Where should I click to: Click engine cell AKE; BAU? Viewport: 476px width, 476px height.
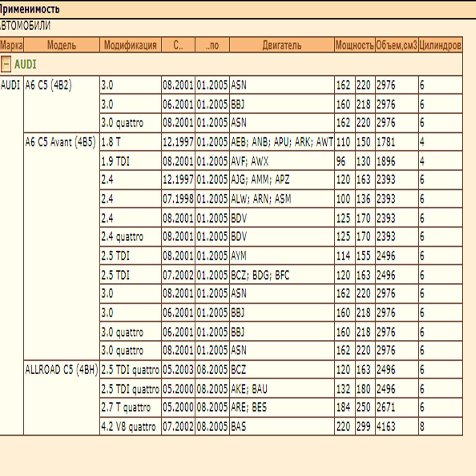coord(282,389)
